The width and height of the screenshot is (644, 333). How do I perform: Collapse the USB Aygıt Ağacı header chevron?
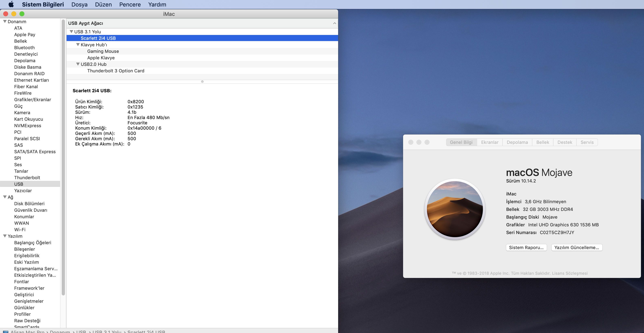pos(334,23)
